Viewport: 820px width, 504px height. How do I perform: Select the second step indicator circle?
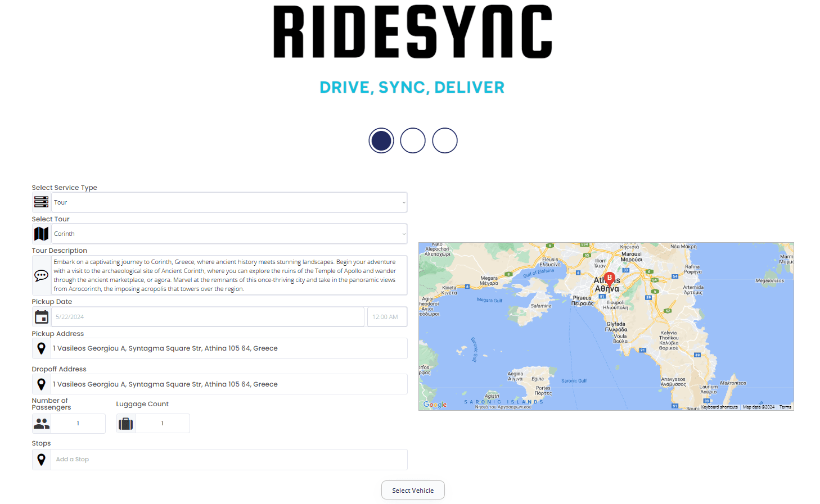(x=413, y=140)
